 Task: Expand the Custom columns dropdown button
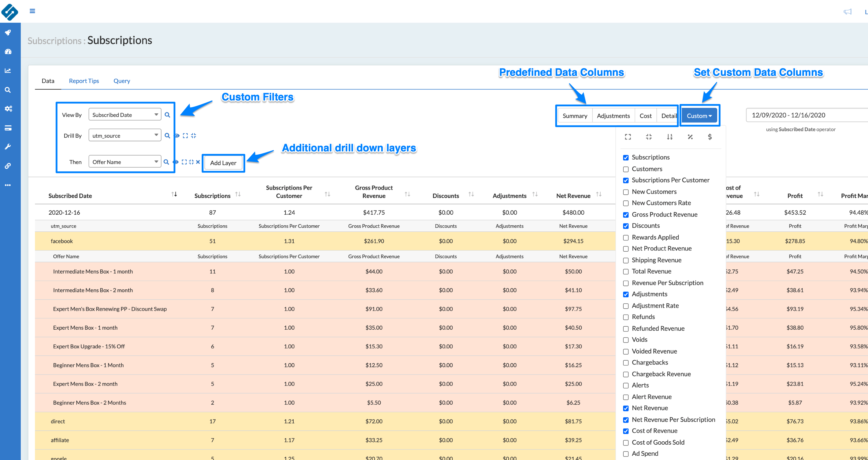tap(699, 116)
